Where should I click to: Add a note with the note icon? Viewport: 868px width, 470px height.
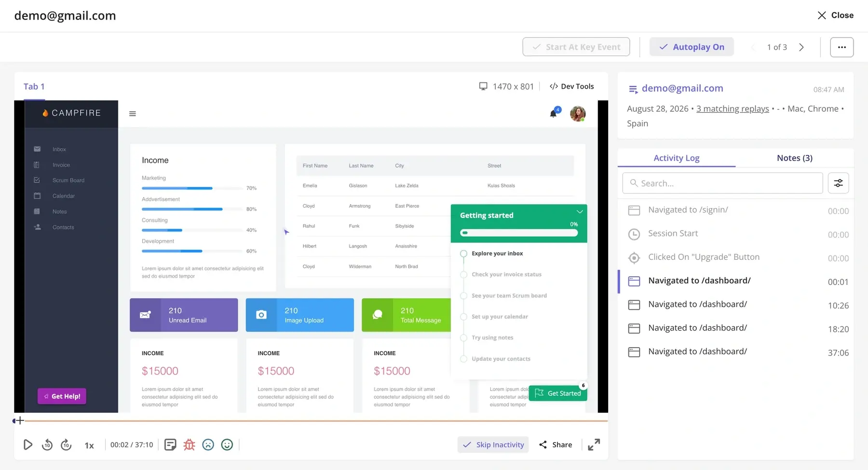(170, 444)
